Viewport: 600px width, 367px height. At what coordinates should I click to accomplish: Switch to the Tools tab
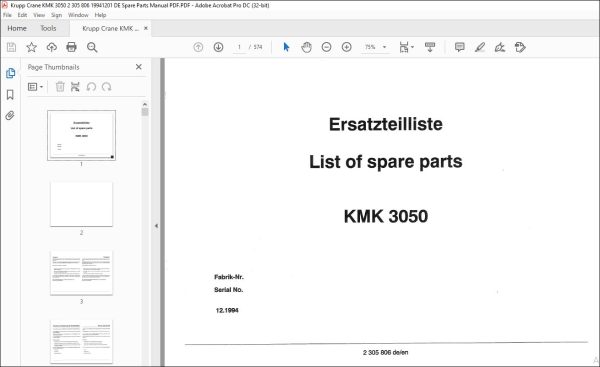coord(48,28)
